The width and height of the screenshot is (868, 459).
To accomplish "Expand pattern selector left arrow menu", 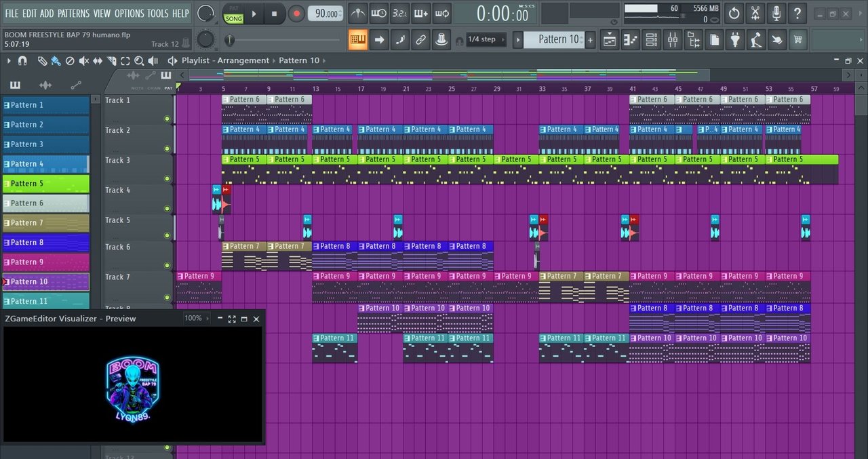I will point(518,39).
